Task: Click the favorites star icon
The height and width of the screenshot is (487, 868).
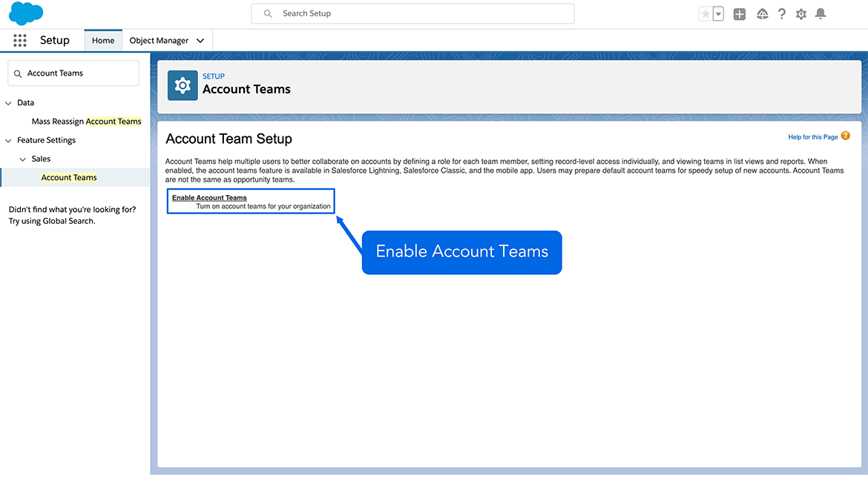Action: pos(705,13)
